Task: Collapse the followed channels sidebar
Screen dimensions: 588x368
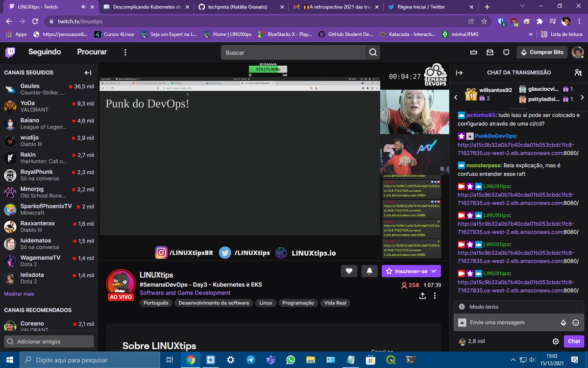Action: click(88, 73)
